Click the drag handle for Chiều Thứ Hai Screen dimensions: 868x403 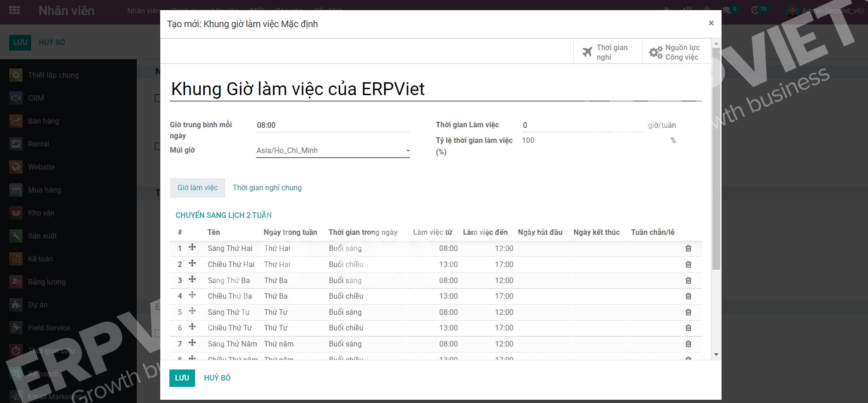point(192,264)
